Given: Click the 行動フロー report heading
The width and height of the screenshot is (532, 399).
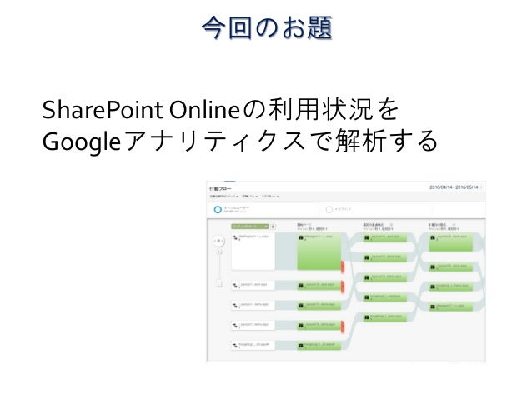Looking at the screenshot, I should click(220, 188).
